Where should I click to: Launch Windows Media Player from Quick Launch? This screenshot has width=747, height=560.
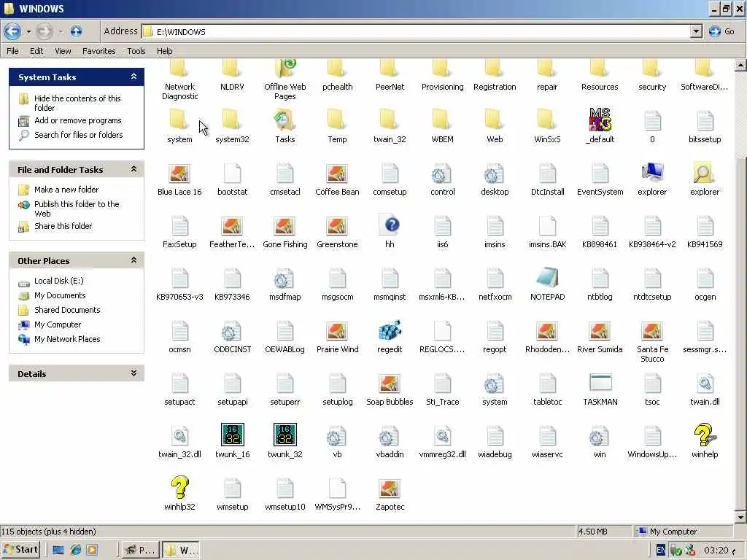point(92,550)
